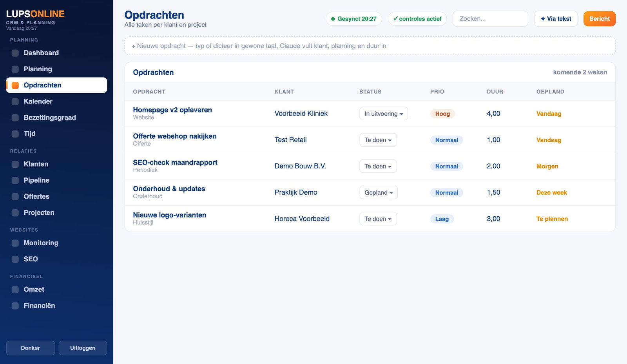Screen dimensions: 627x364
Task: Click the PRIO column header
Action: tap(437, 92)
